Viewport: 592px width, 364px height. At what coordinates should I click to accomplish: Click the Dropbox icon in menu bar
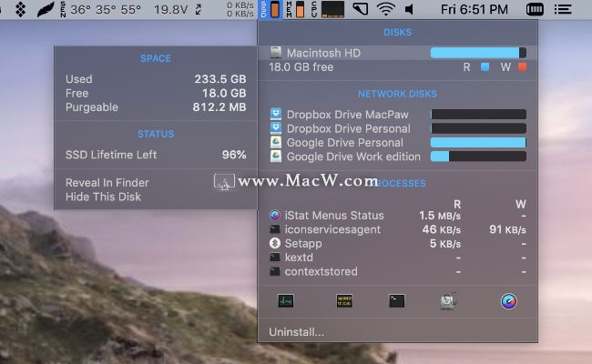pos(19,10)
